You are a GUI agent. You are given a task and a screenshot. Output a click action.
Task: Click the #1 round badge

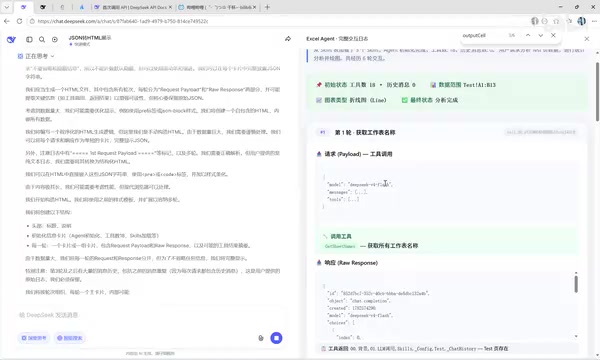coord(323,132)
